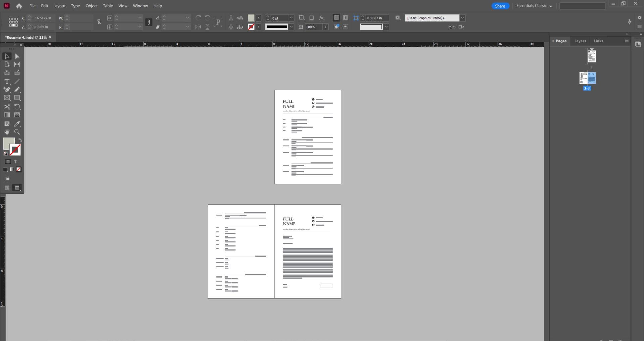Open the Essentials Classic workspace dropdown
644x341 pixels.
point(534,6)
